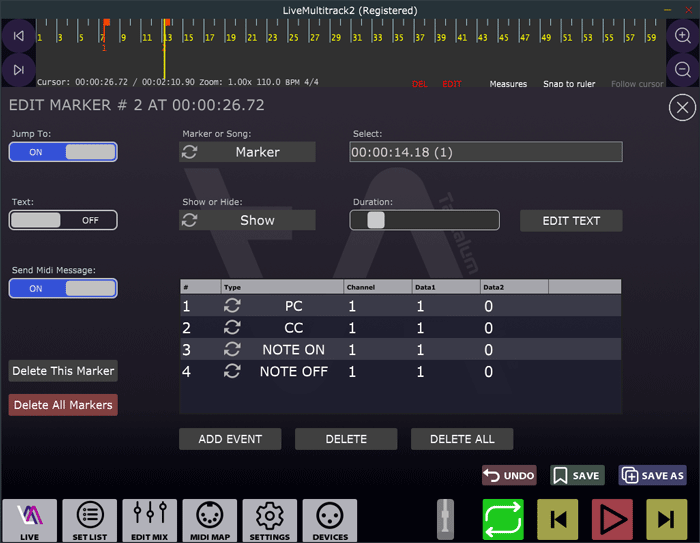Viewport: 700px width, 543px height.
Task: Toggle EDIT marker mode
Action: (452, 84)
